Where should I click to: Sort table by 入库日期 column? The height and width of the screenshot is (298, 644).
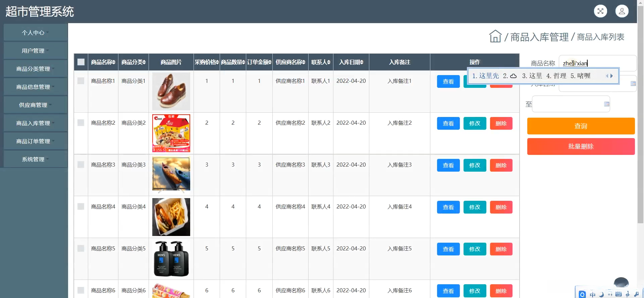click(351, 62)
